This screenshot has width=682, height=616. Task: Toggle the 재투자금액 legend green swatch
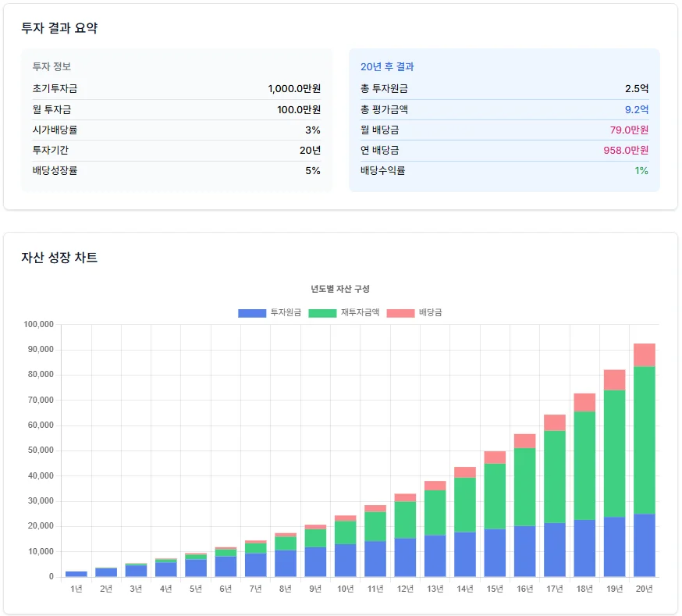[322, 312]
